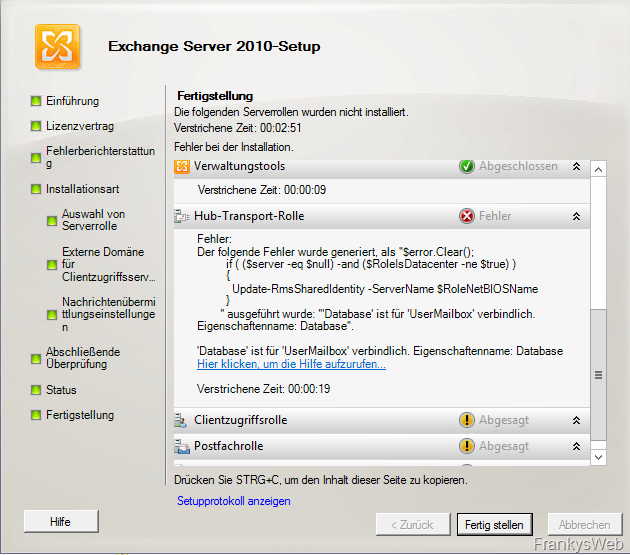Toggle the Postfachrolle section chevron
Viewport: 630px width, 555px height.
(576, 446)
